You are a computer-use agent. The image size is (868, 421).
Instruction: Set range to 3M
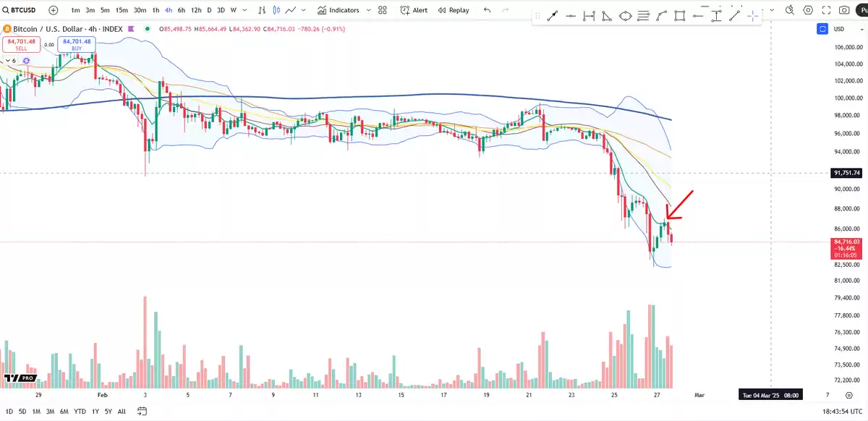click(x=51, y=412)
